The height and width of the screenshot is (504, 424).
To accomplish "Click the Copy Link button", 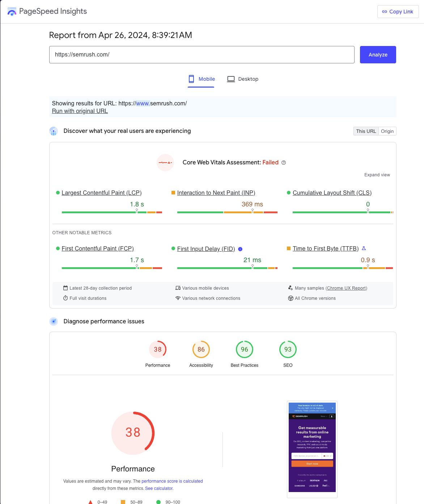I will point(398,12).
